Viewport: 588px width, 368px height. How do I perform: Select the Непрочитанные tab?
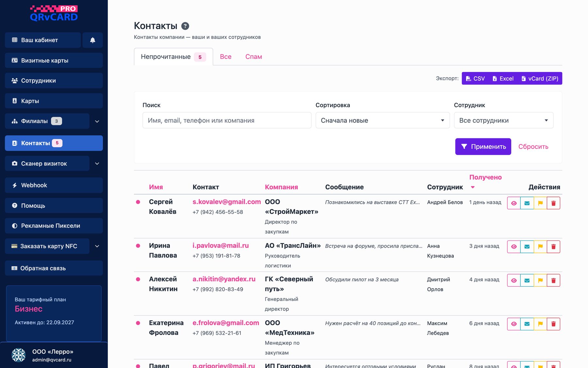tap(173, 57)
